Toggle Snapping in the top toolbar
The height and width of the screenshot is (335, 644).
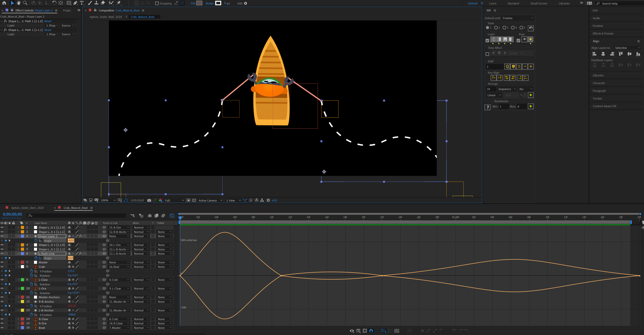pyautogui.click(x=157, y=3)
